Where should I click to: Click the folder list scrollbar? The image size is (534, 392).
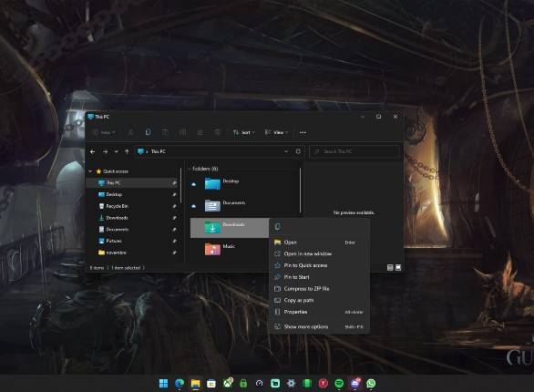tap(300, 191)
